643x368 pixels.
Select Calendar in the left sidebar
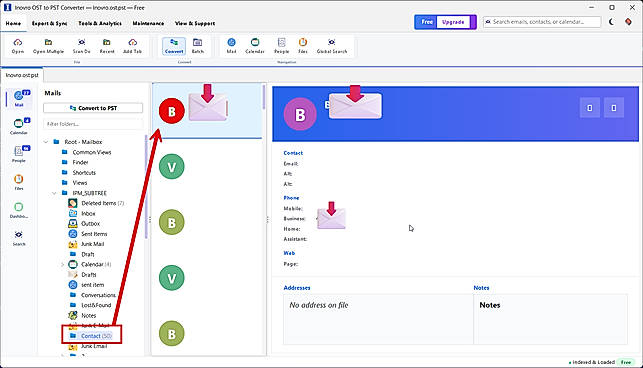[x=19, y=126]
